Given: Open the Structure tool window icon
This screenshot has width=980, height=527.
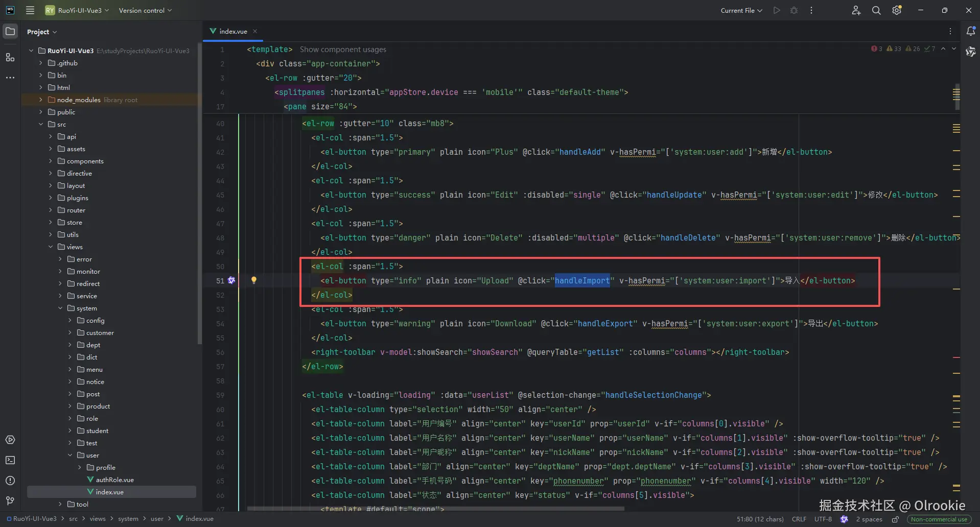Looking at the screenshot, I should [x=10, y=57].
